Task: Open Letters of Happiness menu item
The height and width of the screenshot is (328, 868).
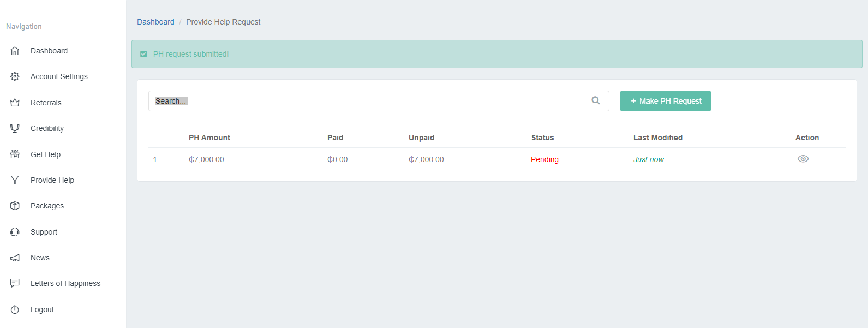Action: pos(65,283)
